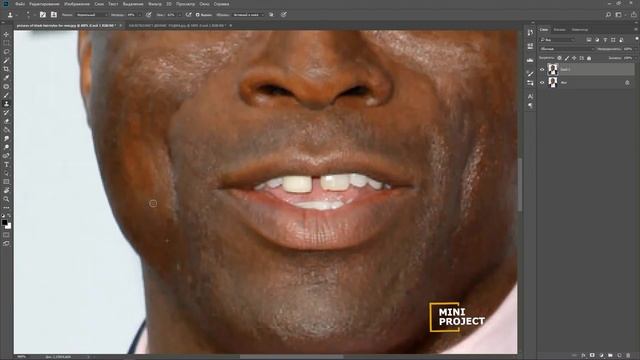Select the top layer thumbnail

click(x=553, y=69)
